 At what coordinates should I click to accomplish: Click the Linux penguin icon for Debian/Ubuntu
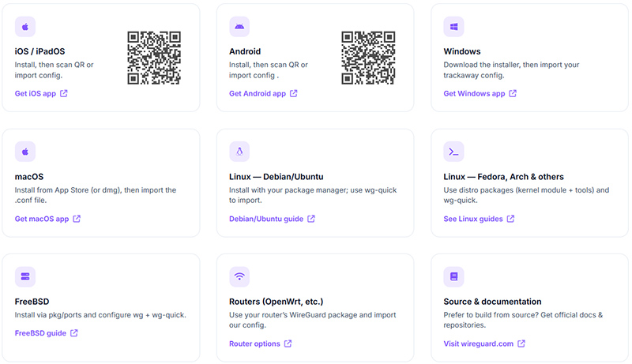[x=239, y=152]
